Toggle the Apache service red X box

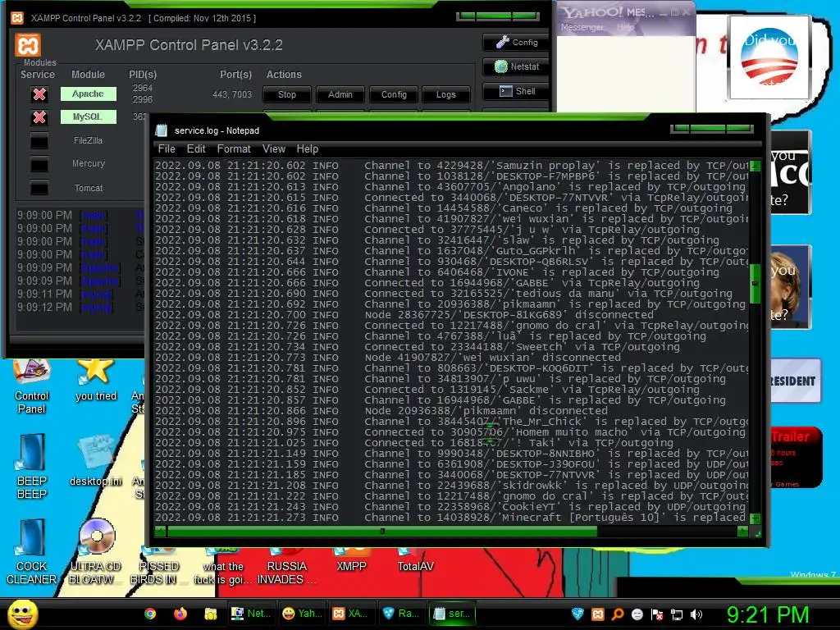tap(39, 94)
